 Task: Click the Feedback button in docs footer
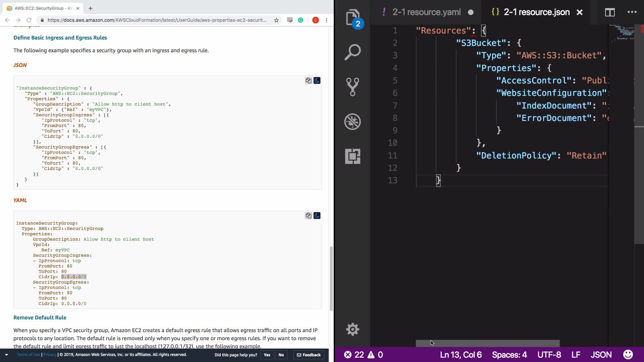(309, 355)
